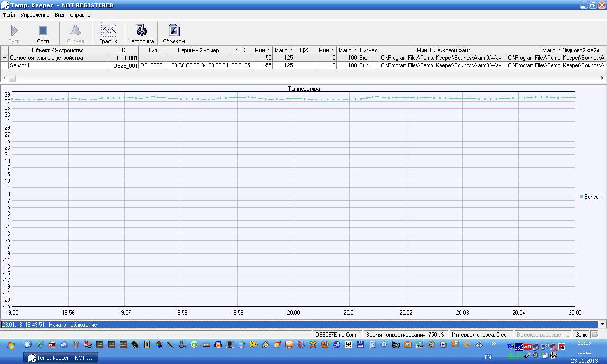Expand hidden quick launch icons chevron

tap(493, 344)
